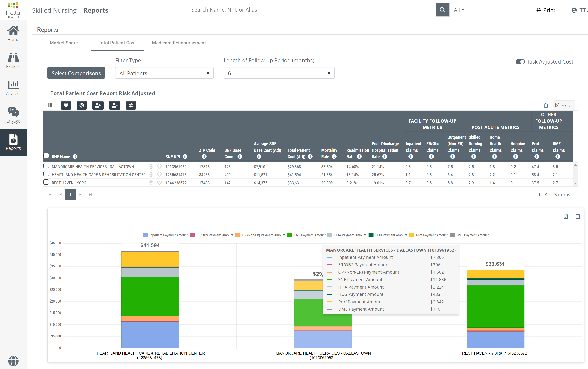This screenshot has height=369, width=588.
Task: Switch to Market Share tab
Action: (64, 43)
